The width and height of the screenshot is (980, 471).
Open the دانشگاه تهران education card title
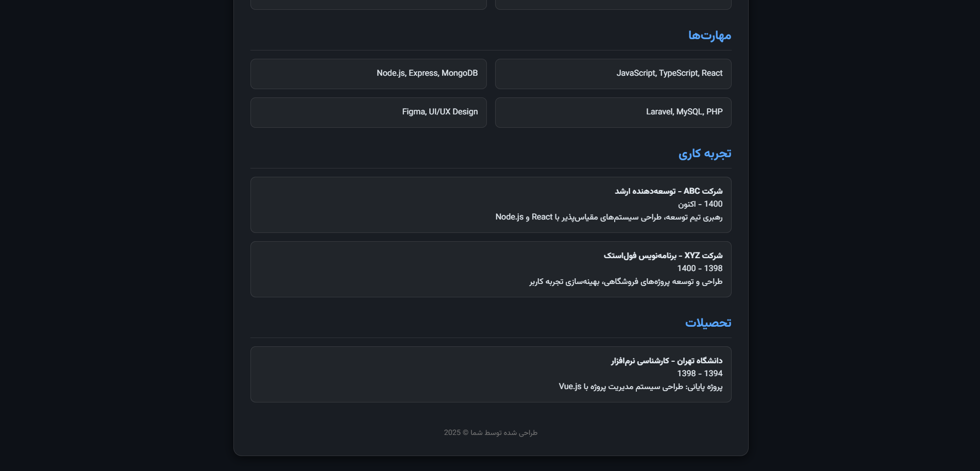[667, 361]
